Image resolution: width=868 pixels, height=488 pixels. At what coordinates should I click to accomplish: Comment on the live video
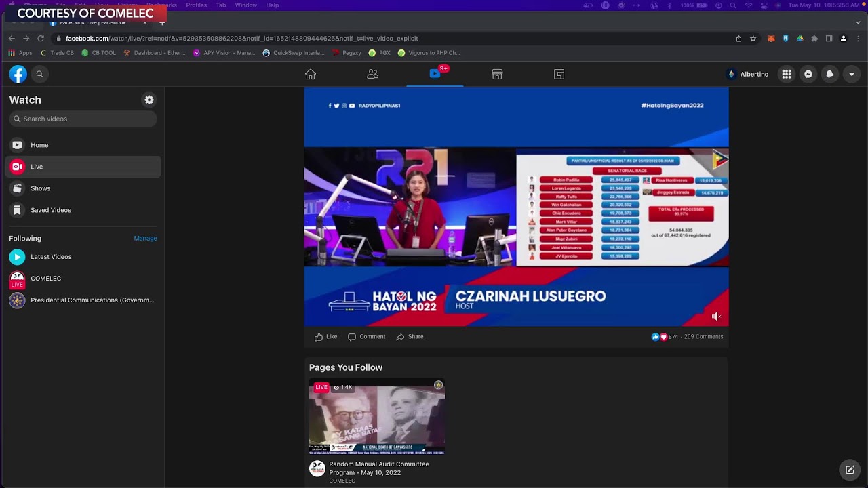(x=366, y=336)
